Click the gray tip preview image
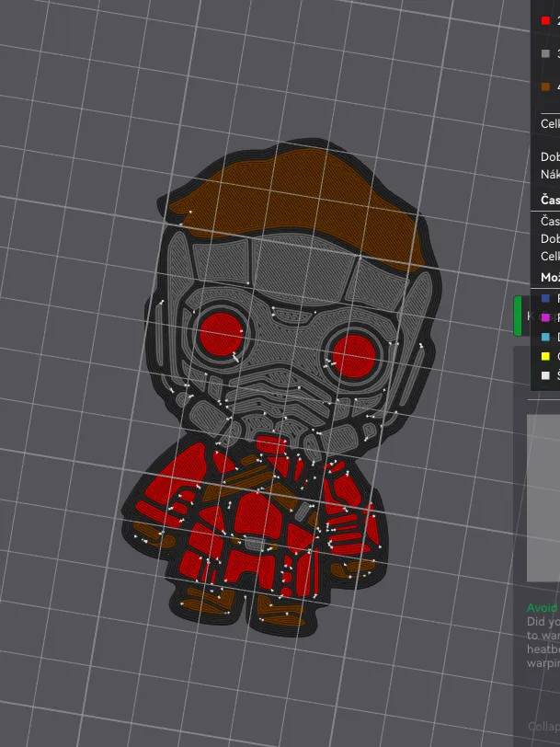The height and width of the screenshot is (747, 560). (x=543, y=497)
